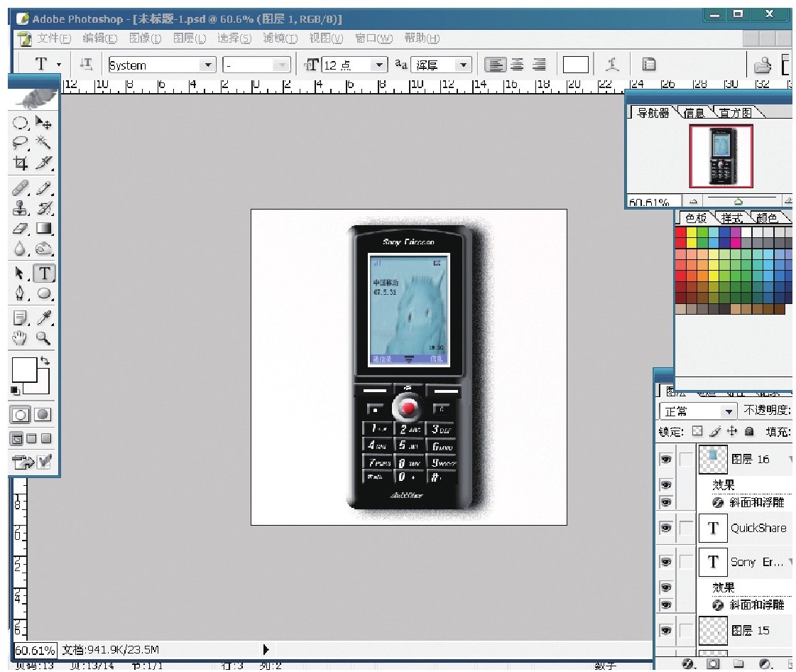
Task: Lock layer position in layers panel
Action: coord(731,431)
